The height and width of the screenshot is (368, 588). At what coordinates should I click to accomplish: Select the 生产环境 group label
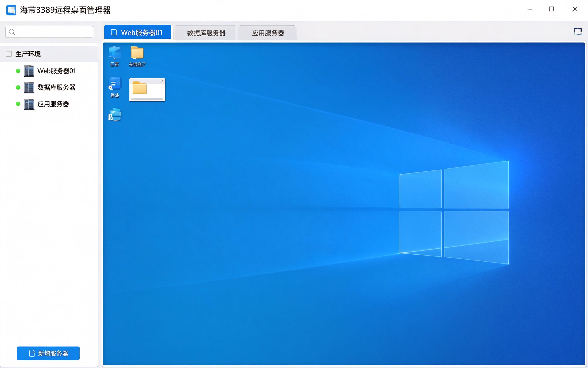(x=28, y=54)
